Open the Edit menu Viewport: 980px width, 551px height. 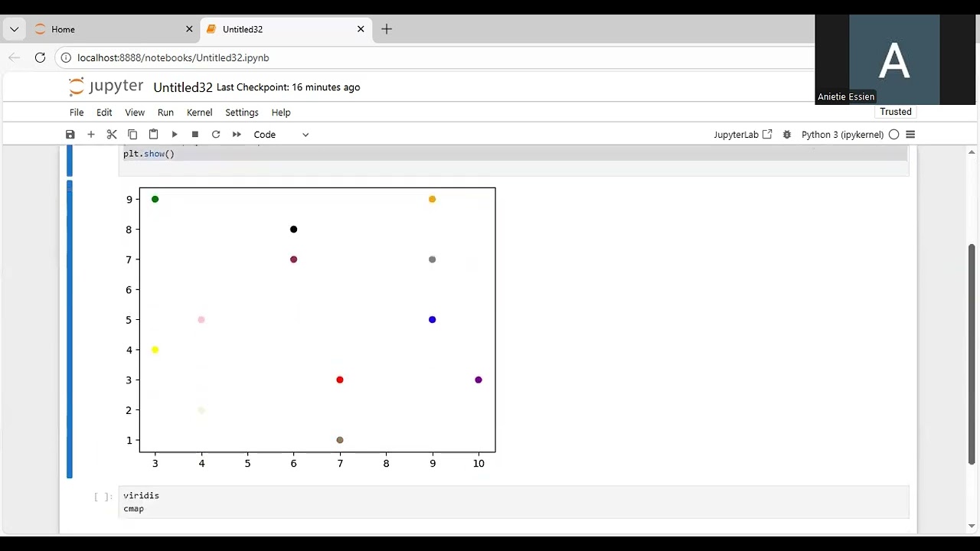coord(104,112)
